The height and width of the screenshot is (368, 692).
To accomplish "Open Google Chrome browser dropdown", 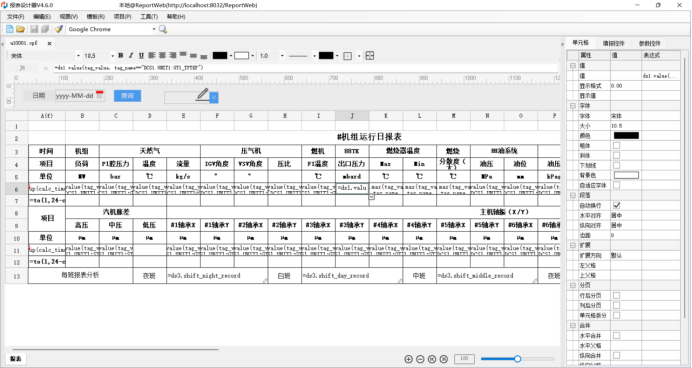I will (x=154, y=29).
